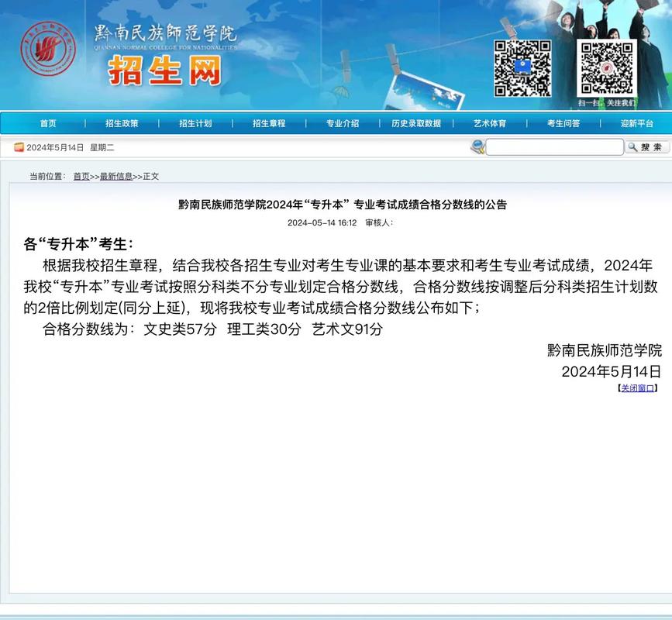Open the 历史录取数据 navigation item
This screenshot has height=620, width=672.
[x=415, y=122]
